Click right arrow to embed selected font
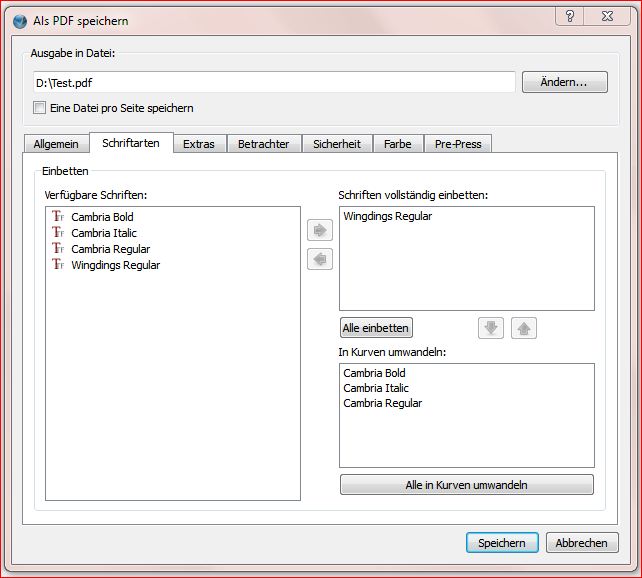Viewport: 642px width, 578px height. pos(320,231)
